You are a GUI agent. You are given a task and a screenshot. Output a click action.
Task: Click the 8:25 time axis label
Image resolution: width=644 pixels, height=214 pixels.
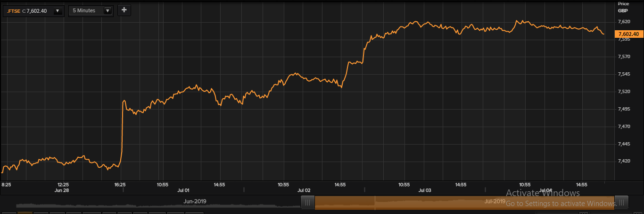[x=7, y=184]
